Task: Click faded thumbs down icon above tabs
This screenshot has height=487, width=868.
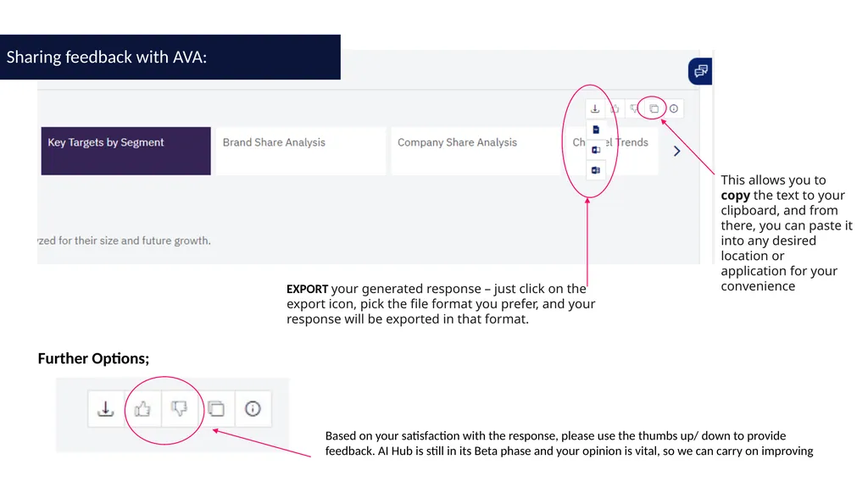Action: click(x=634, y=108)
